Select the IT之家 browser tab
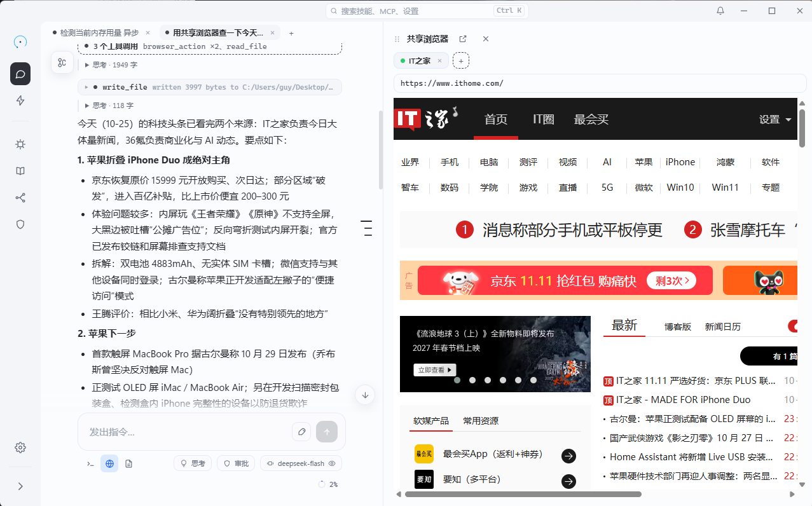Viewport: 812px width, 506px height. (421, 61)
